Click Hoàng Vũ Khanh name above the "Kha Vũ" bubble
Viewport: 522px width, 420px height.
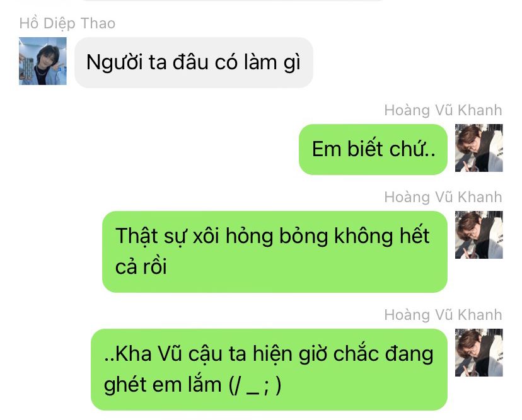[443, 315]
